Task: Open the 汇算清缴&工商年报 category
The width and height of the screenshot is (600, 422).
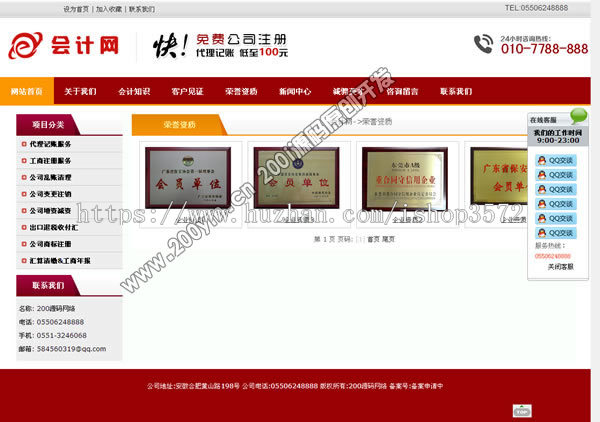Action: click(x=60, y=261)
